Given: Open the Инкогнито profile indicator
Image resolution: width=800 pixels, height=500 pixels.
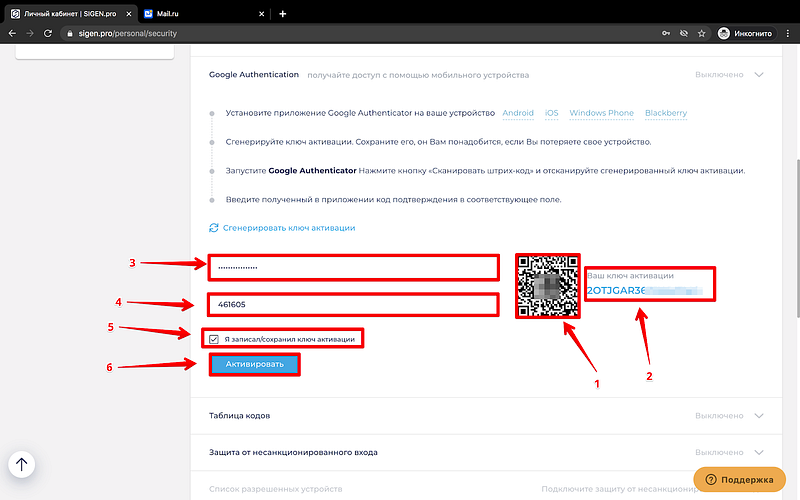Looking at the screenshot, I should tap(745, 33).
